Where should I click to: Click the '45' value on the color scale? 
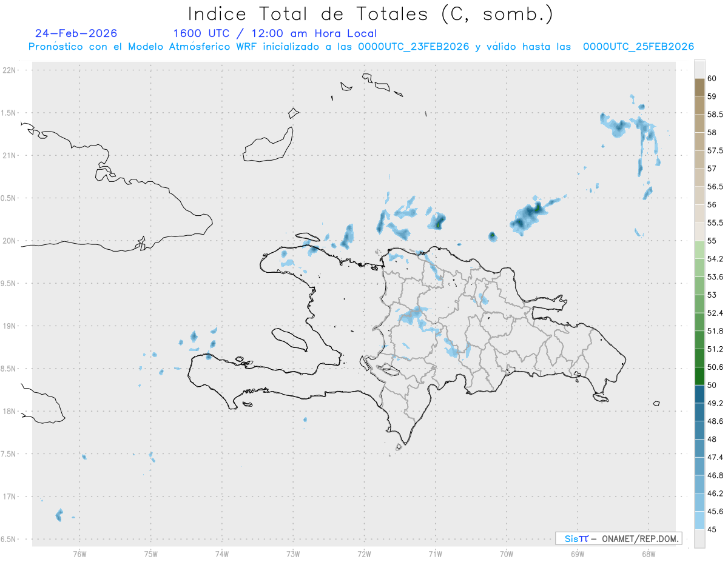712,529
